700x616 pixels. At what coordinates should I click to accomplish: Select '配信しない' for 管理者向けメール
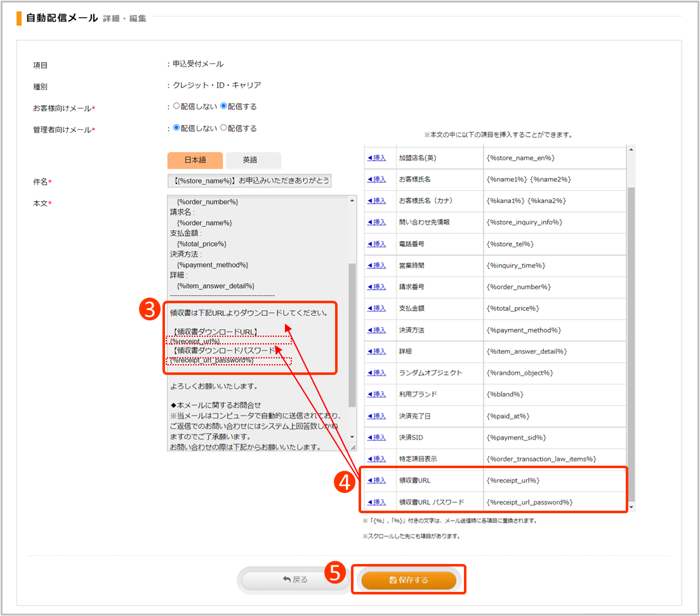click(176, 128)
